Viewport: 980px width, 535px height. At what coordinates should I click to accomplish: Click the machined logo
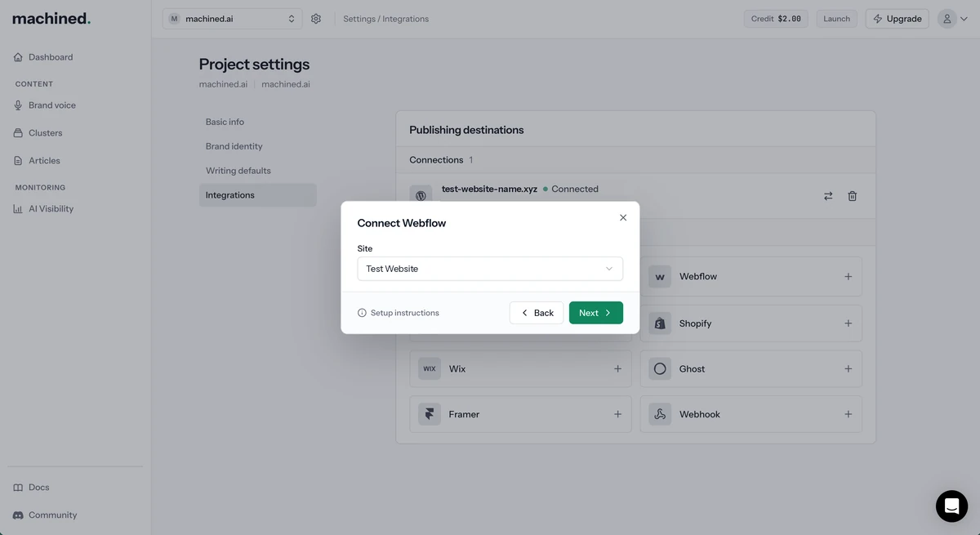click(51, 18)
